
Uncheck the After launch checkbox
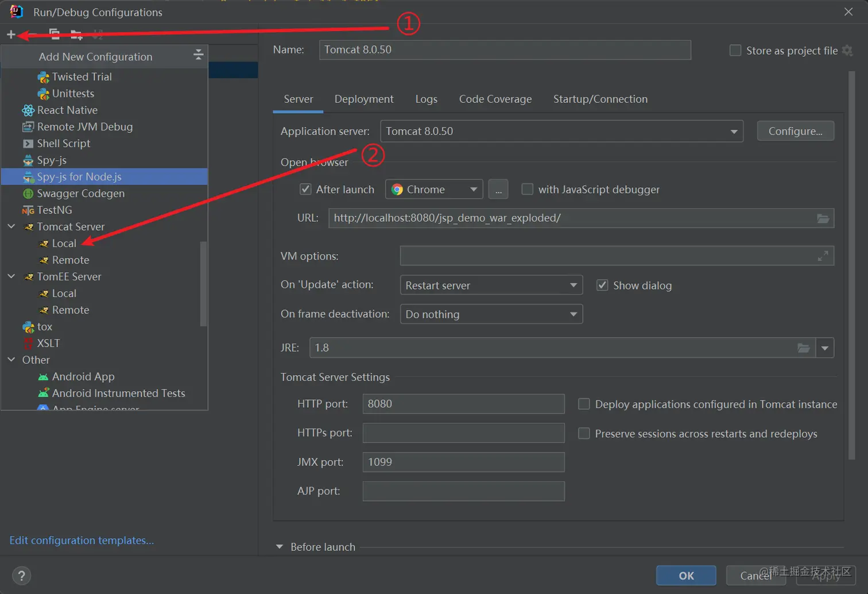305,189
